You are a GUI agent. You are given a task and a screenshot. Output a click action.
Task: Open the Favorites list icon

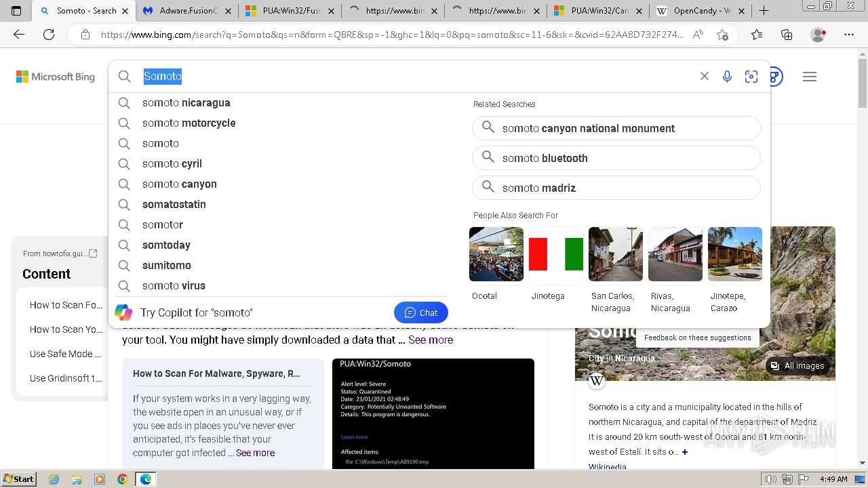click(757, 35)
